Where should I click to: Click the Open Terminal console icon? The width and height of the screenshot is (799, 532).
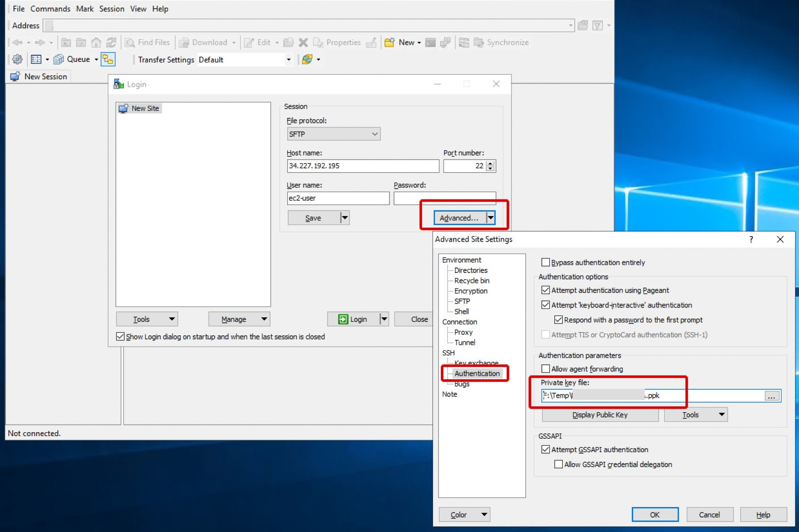click(430, 42)
